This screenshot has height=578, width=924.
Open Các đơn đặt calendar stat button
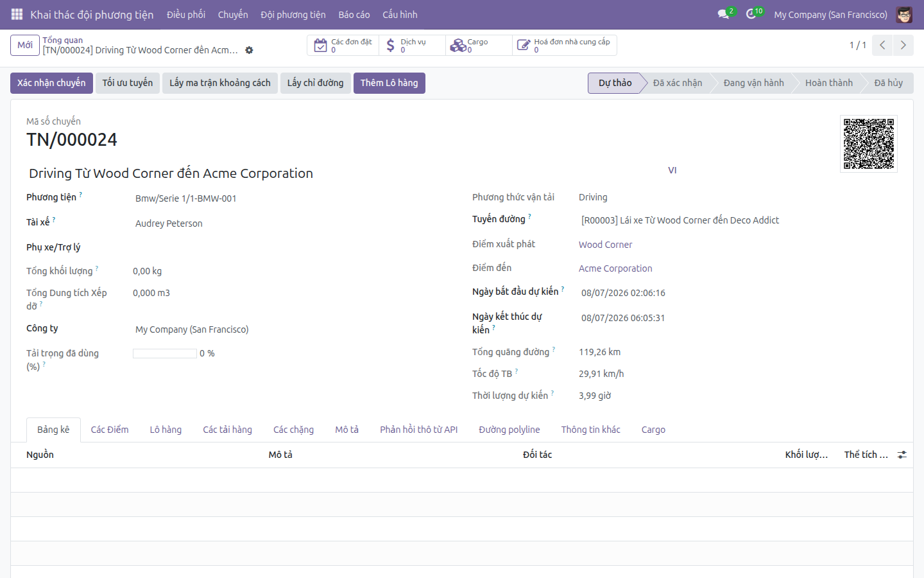click(343, 45)
